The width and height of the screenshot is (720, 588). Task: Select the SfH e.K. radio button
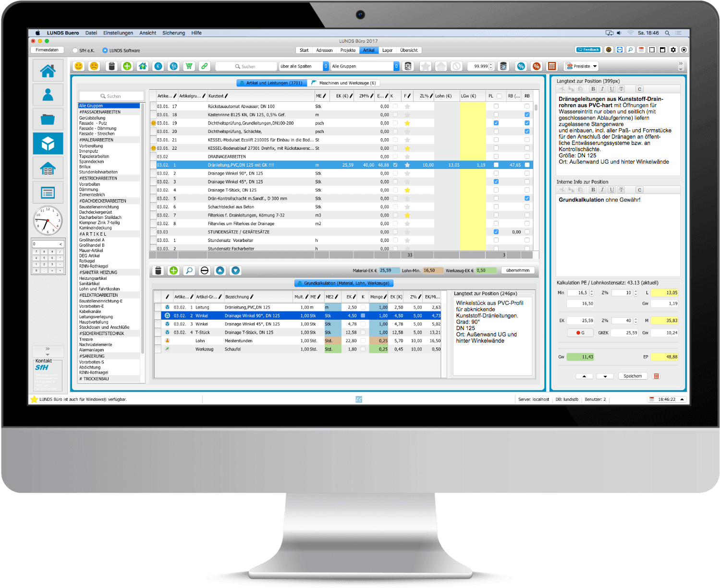(75, 50)
